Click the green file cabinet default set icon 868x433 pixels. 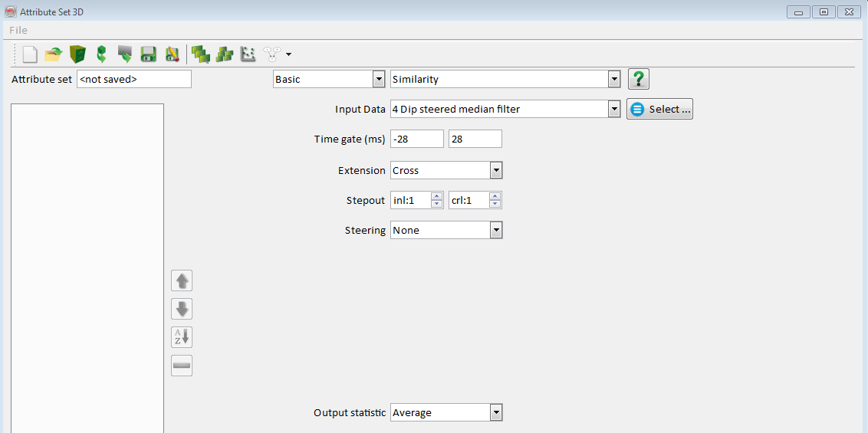(77, 54)
